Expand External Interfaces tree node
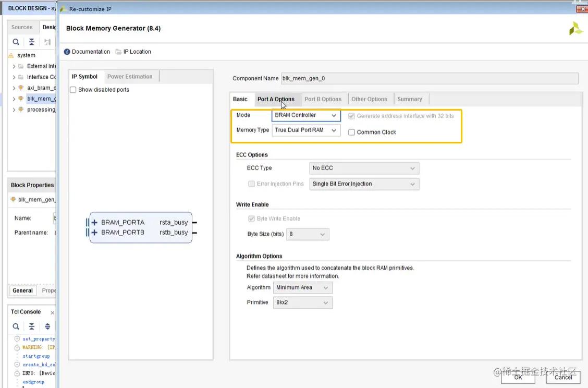588x388 pixels. click(x=14, y=66)
